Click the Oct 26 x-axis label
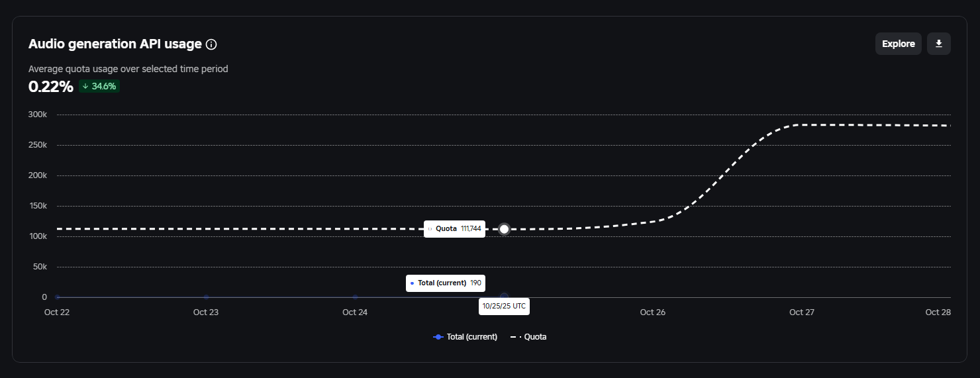Screen dimensions: 980x378 (x=652, y=312)
